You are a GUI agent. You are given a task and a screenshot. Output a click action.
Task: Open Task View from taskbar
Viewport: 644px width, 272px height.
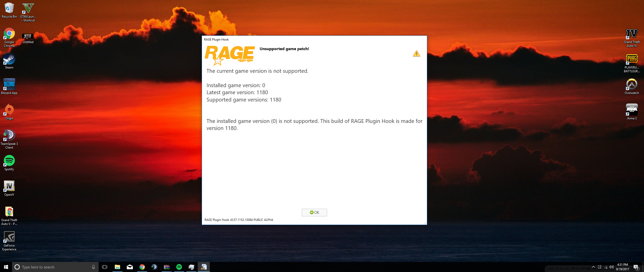(105, 267)
